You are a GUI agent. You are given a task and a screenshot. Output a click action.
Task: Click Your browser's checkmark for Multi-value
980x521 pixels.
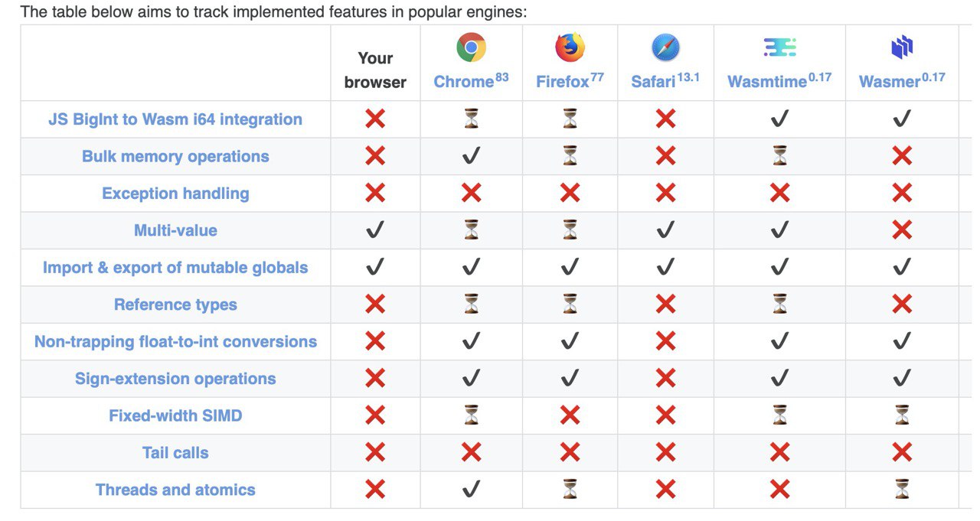point(375,230)
